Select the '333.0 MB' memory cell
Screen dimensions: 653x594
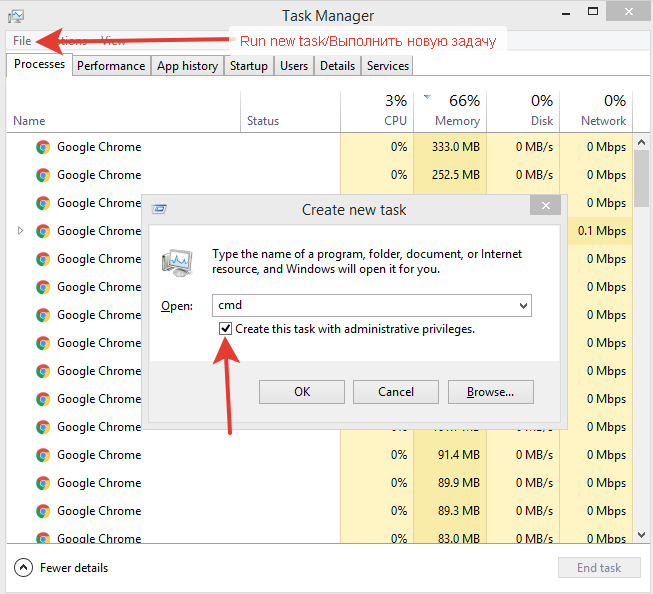click(x=450, y=147)
